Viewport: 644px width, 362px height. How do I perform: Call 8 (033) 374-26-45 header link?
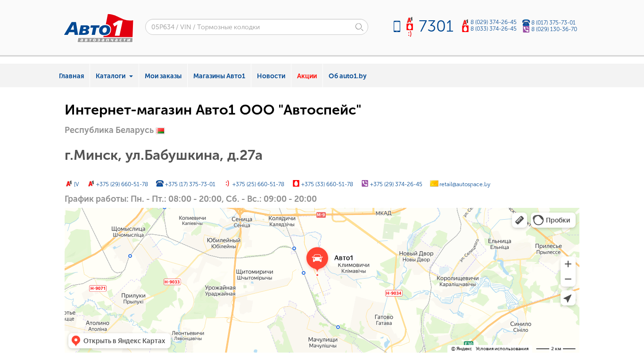click(x=493, y=29)
